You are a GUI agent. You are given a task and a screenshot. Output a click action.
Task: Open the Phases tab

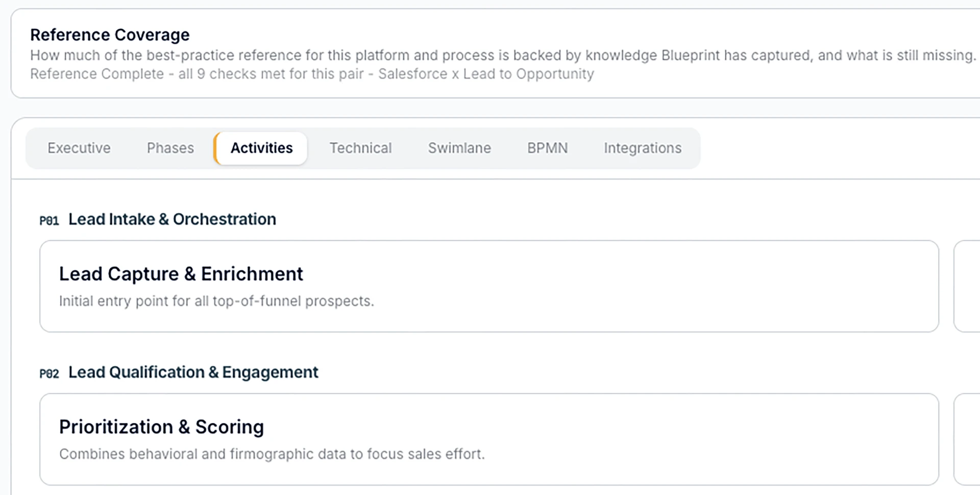pyautogui.click(x=170, y=148)
